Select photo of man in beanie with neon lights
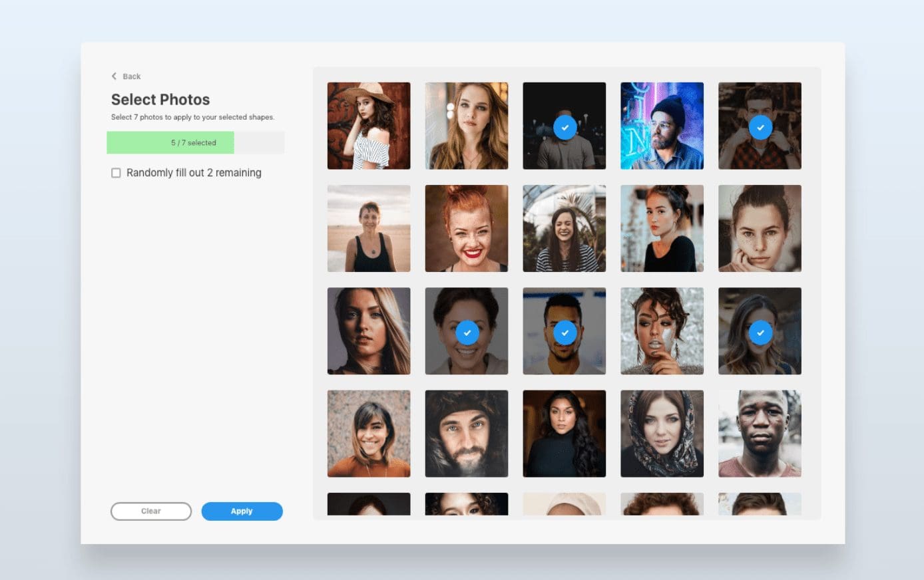924x580 pixels. pyautogui.click(x=662, y=126)
